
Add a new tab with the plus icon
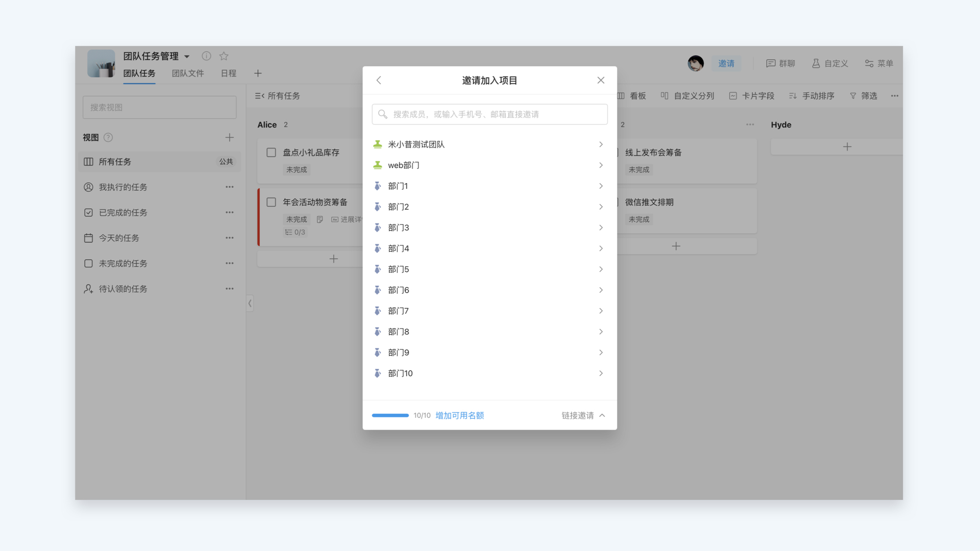pos(258,73)
